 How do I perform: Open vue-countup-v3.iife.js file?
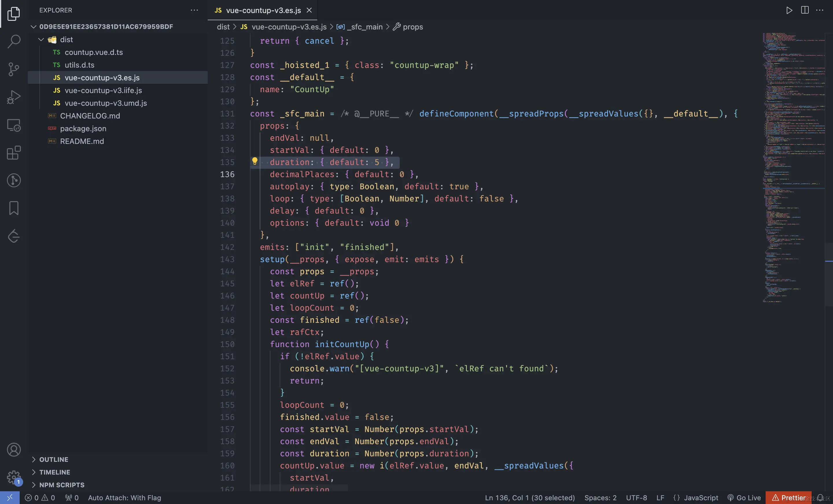pos(103,90)
